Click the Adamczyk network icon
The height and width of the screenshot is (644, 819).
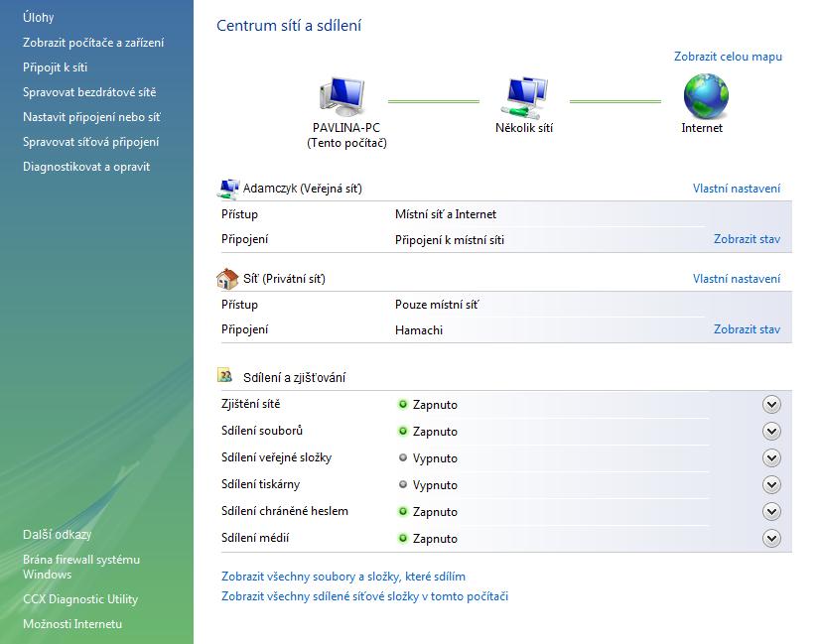(227, 190)
